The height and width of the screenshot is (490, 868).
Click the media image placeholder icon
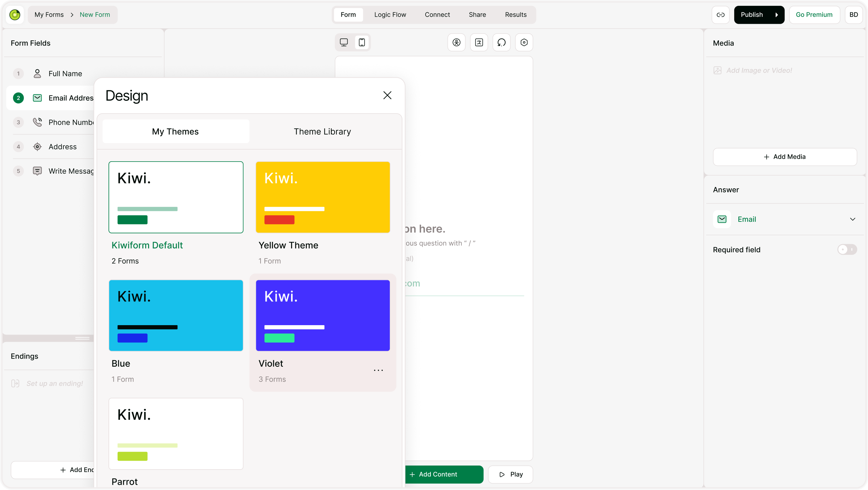[x=717, y=70]
